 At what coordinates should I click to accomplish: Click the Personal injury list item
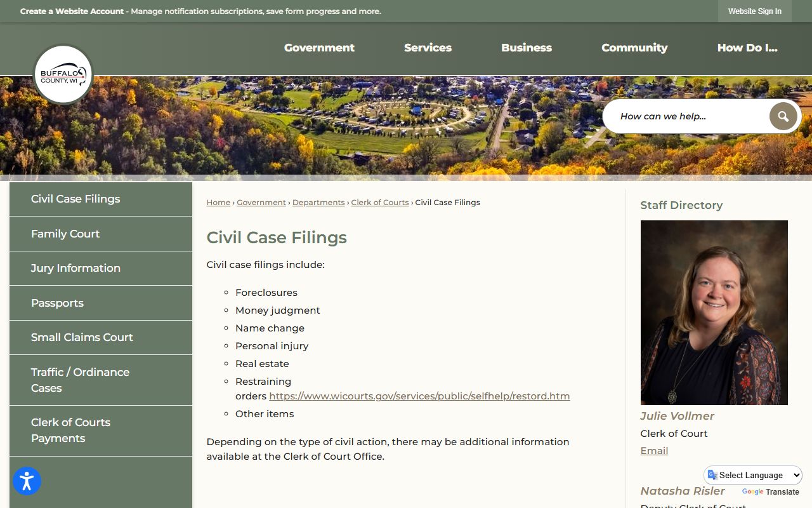point(272,346)
